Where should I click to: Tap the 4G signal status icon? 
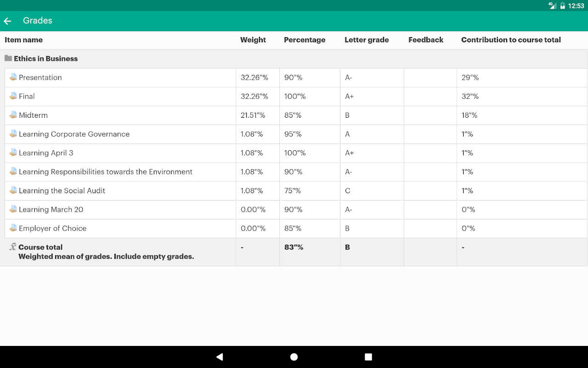(x=552, y=6)
